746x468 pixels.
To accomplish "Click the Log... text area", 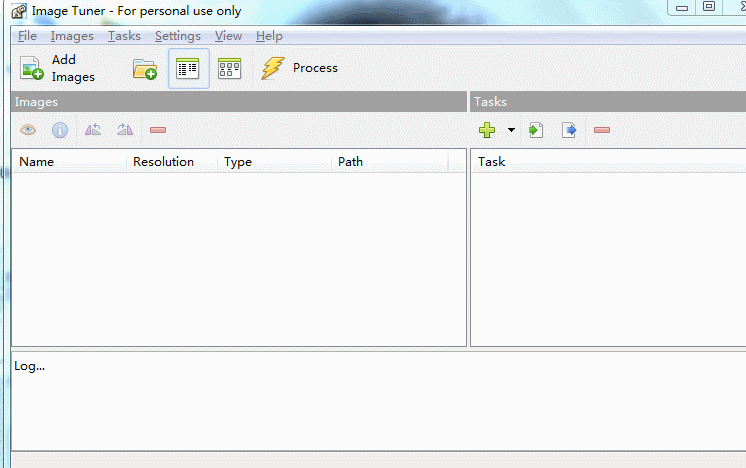I will [x=379, y=401].
